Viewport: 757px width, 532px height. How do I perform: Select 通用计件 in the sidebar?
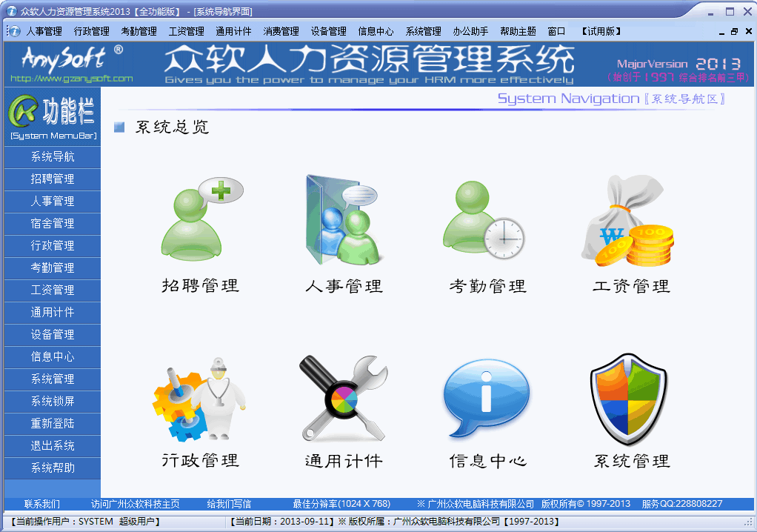tap(52, 313)
